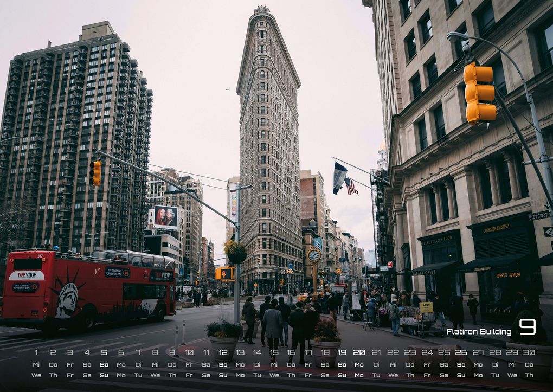Select bold Sunday date 12
This screenshot has width=553, height=392.
click(x=223, y=352)
